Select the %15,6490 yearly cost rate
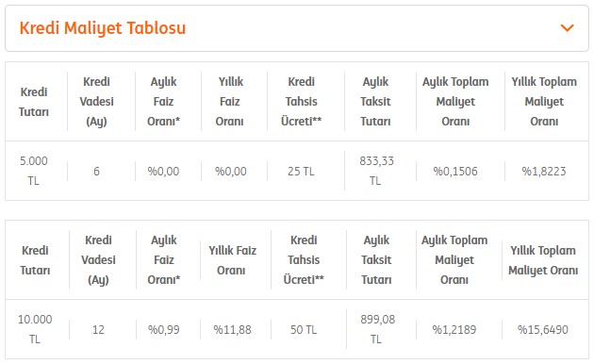594x364 pixels. (543, 330)
